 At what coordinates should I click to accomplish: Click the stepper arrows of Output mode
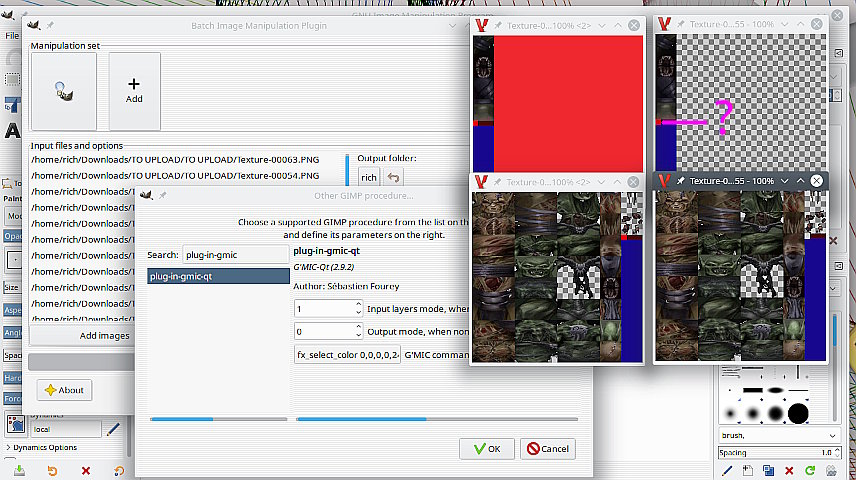pos(358,331)
